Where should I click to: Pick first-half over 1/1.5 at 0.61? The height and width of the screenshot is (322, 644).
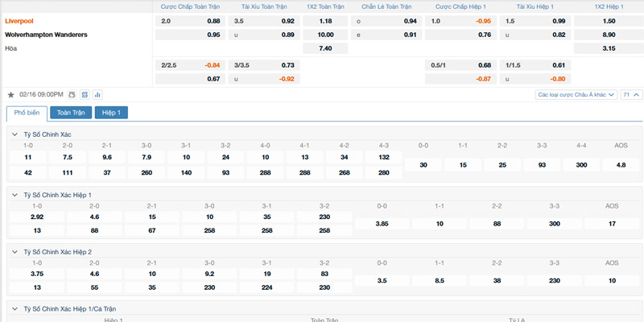[535, 65]
